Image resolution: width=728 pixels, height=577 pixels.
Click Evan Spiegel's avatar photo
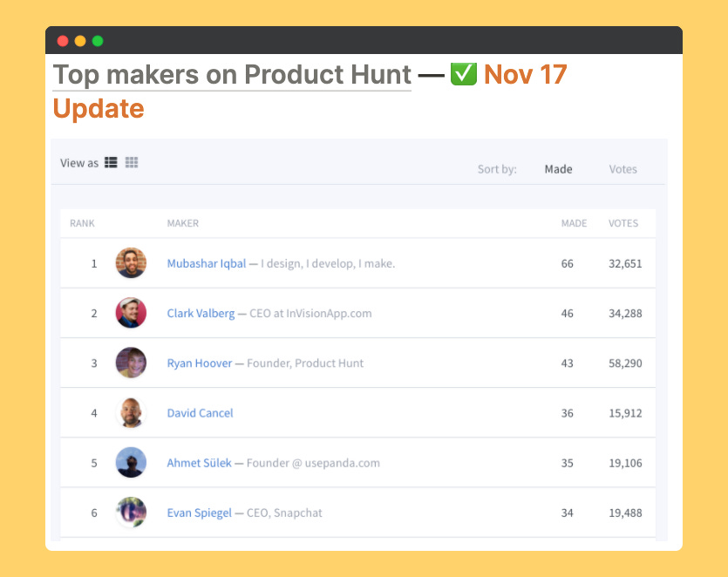click(131, 512)
